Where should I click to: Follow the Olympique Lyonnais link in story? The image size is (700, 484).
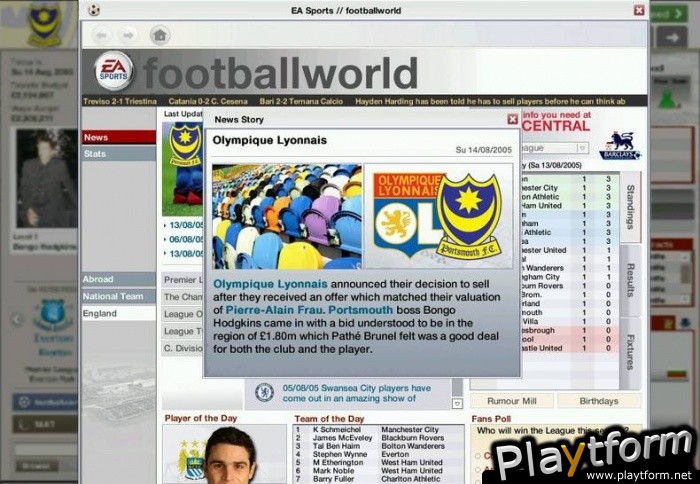[270, 284]
